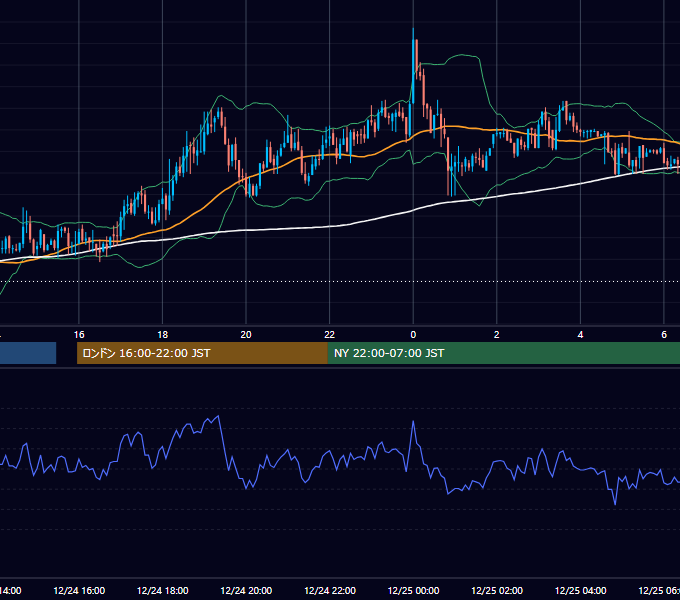Click the hour label 18 on the upper axis
Viewport: 680px width, 600px height.
(163, 335)
